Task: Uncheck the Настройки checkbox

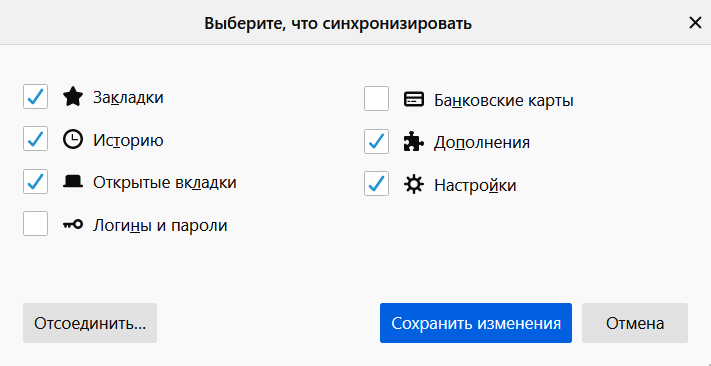Action: [376, 183]
